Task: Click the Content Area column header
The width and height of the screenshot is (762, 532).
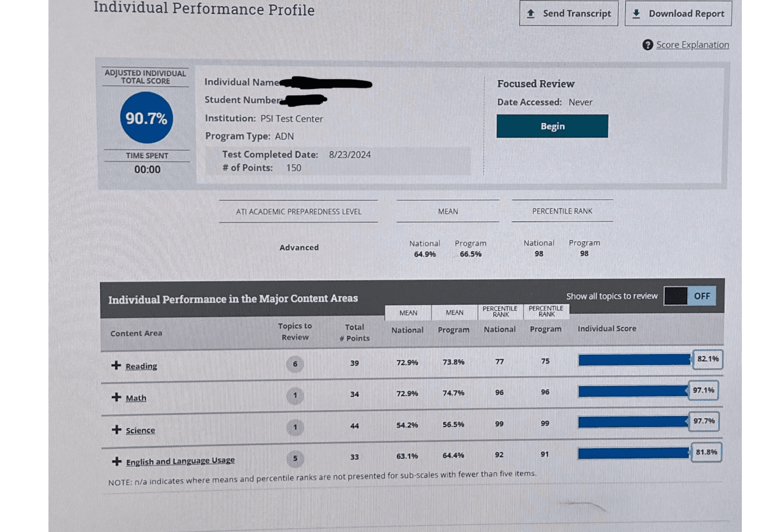Action: pyautogui.click(x=136, y=333)
